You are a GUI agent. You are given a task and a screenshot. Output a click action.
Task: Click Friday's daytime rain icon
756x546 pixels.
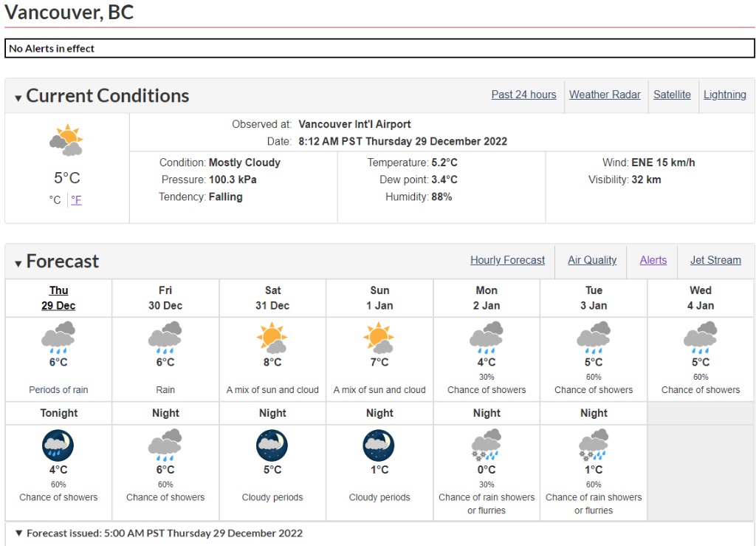click(165, 338)
